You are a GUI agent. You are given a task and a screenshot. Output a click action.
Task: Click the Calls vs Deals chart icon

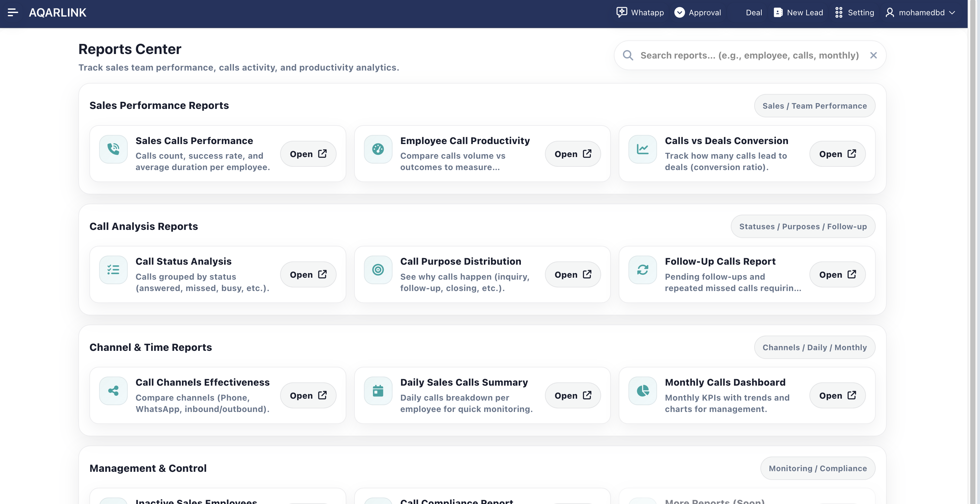point(642,149)
